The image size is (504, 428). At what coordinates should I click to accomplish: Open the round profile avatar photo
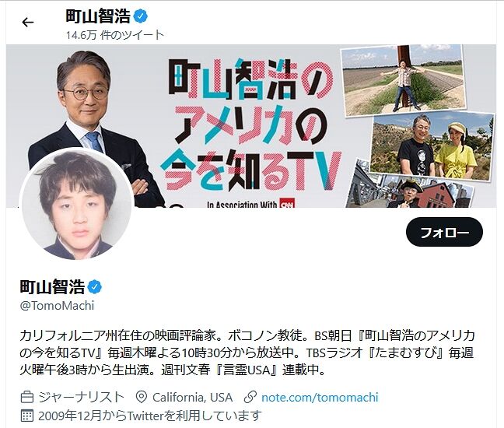[76, 204]
